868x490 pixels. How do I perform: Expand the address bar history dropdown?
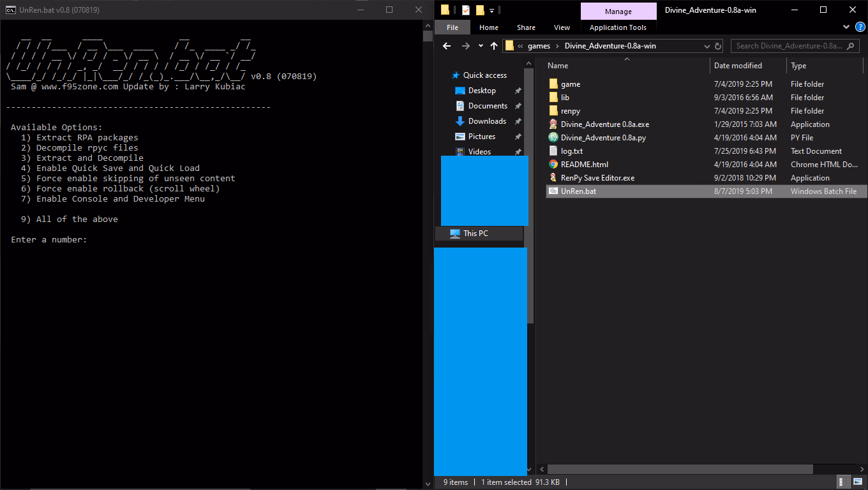pos(707,45)
